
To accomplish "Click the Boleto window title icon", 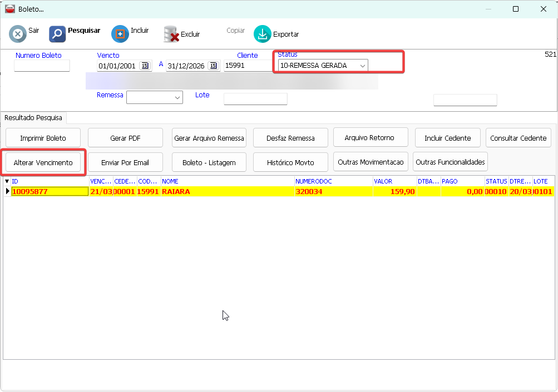I will 9,9.
